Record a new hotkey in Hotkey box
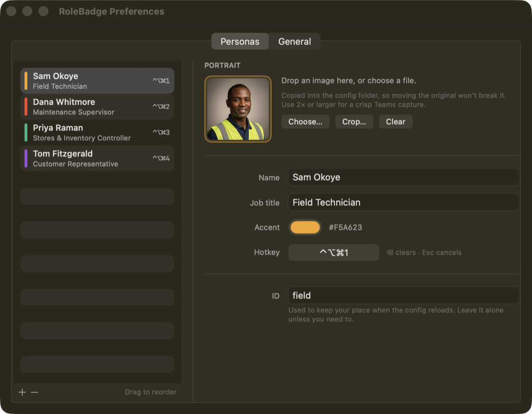 pos(334,253)
